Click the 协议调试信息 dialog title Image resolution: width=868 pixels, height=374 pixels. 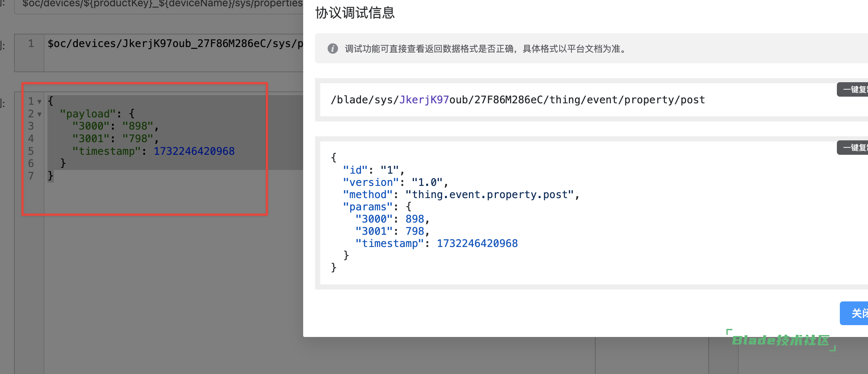click(355, 13)
